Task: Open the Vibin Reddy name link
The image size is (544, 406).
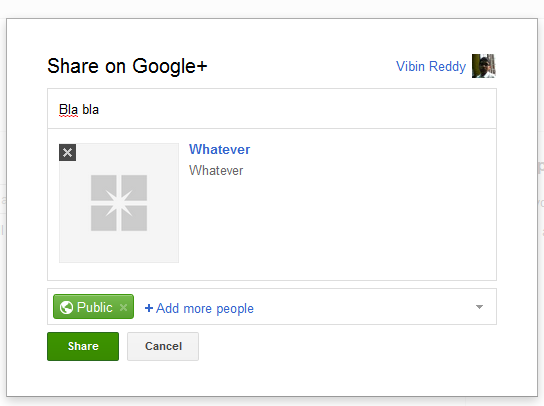Action: point(431,66)
